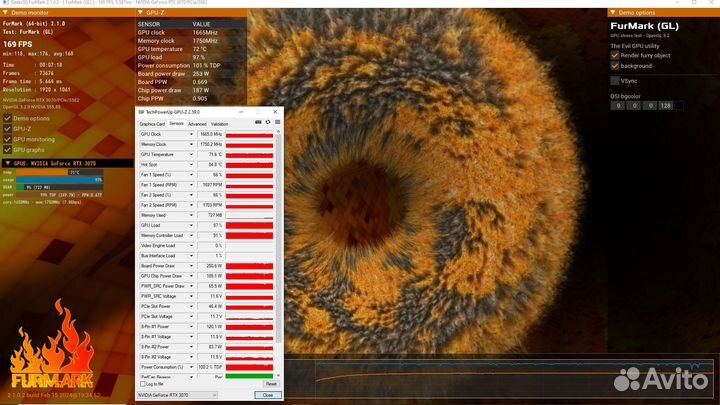This screenshot has height=405, width=720.
Task: Open the Memory Used sensor dropdown
Action: (191, 215)
